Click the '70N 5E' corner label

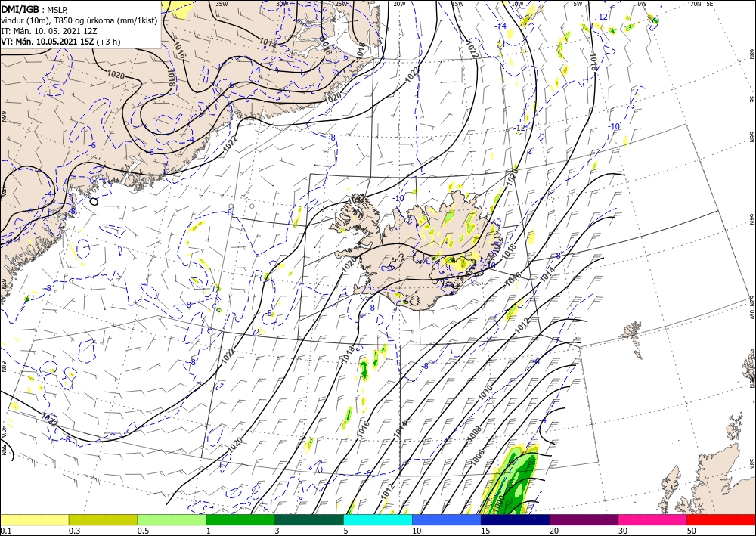click(x=702, y=4)
